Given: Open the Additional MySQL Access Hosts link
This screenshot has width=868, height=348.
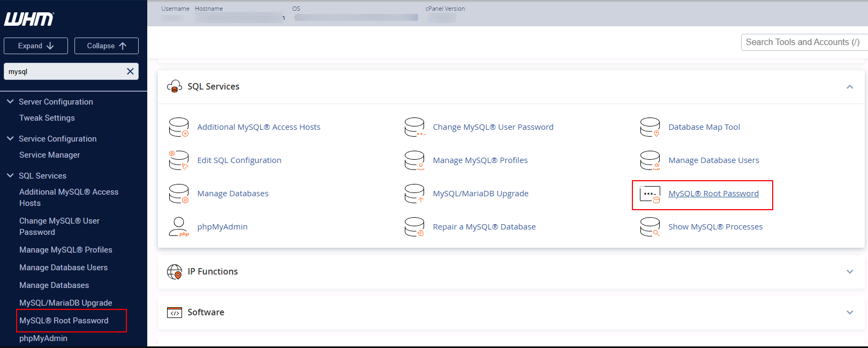Looking at the screenshot, I should click(x=259, y=127).
